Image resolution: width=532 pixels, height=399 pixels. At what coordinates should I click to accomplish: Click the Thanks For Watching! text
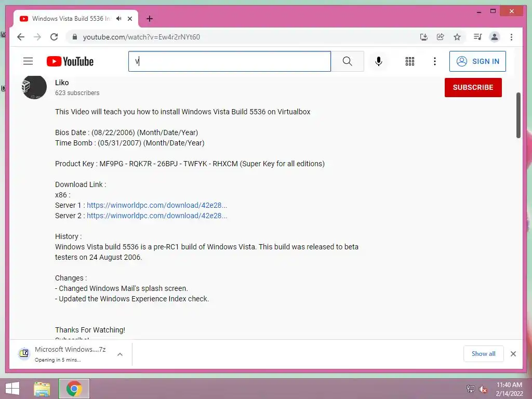(90, 330)
